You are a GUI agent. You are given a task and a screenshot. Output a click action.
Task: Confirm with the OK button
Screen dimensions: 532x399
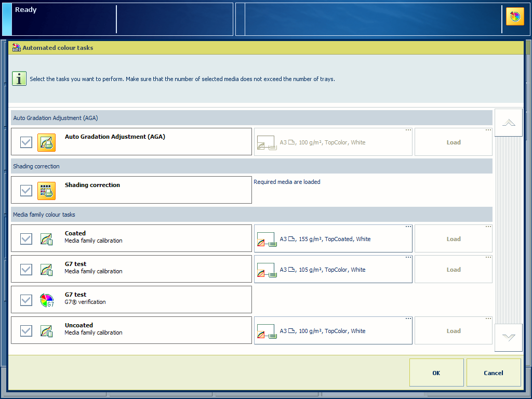click(436, 373)
